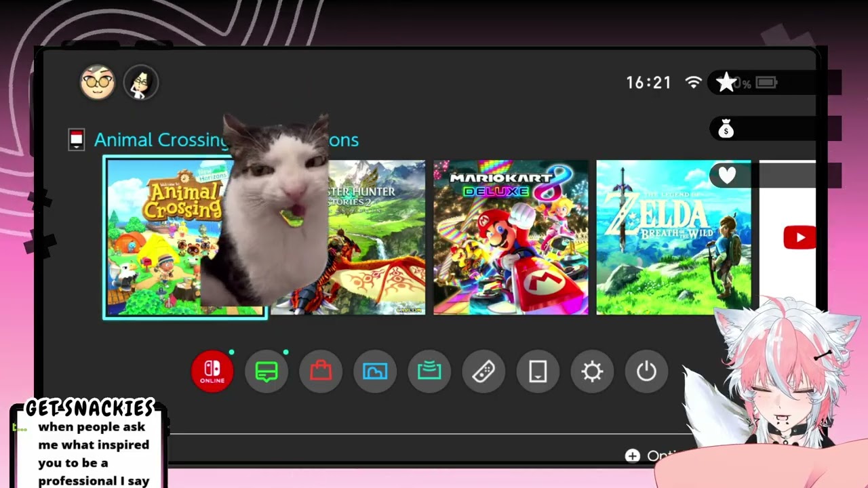Open the Virtual Game Cards icon
This screenshot has width=868, height=488.
click(538, 371)
